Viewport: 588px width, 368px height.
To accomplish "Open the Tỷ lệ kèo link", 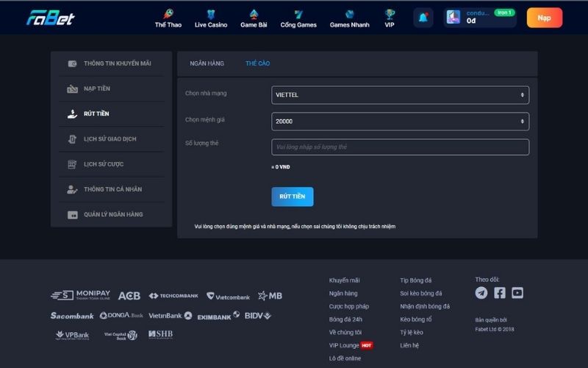I will (412, 333).
